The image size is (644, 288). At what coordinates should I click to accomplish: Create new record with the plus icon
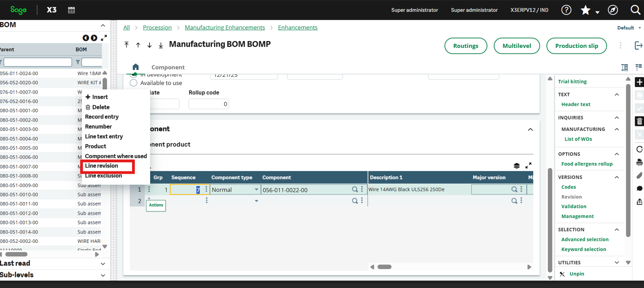coord(639,82)
